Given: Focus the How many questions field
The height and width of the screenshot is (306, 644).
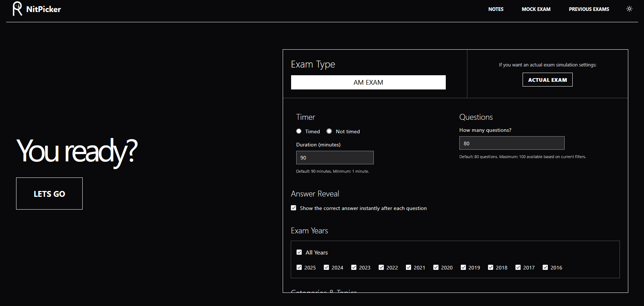Looking at the screenshot, I should 512,143.
